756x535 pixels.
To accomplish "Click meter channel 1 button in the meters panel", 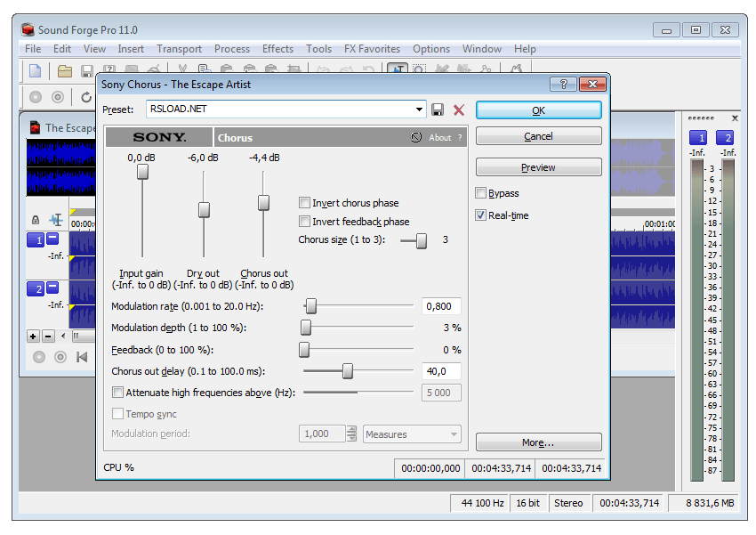I will tap(698, 138).
